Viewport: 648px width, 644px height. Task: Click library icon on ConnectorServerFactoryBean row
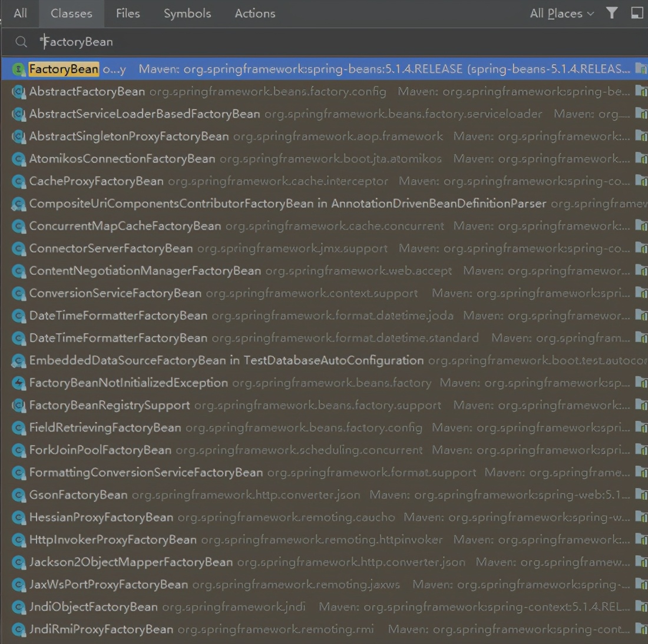641,248
